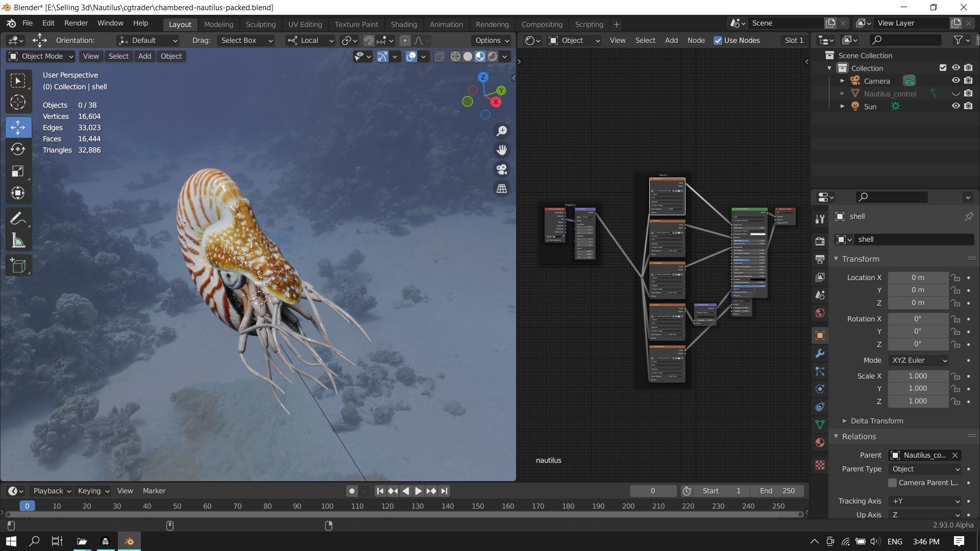This screenshot has width=980, height=551.
Task: Add a new workspace with plus button
Action: 616,24
